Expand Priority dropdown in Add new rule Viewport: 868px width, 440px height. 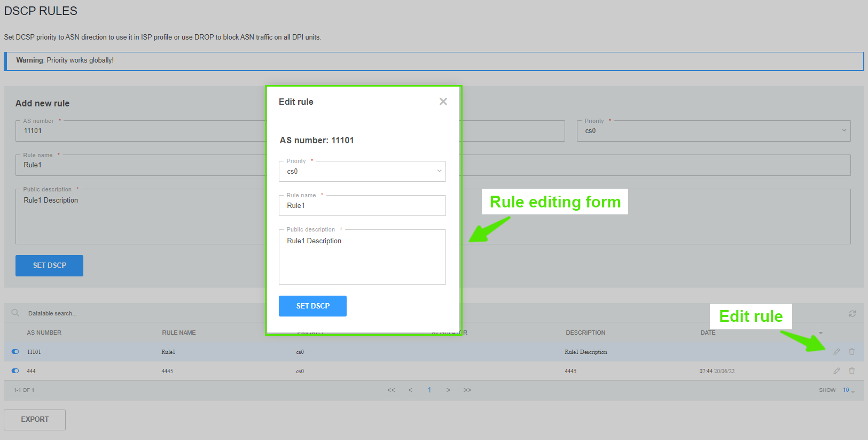(713, 131)
